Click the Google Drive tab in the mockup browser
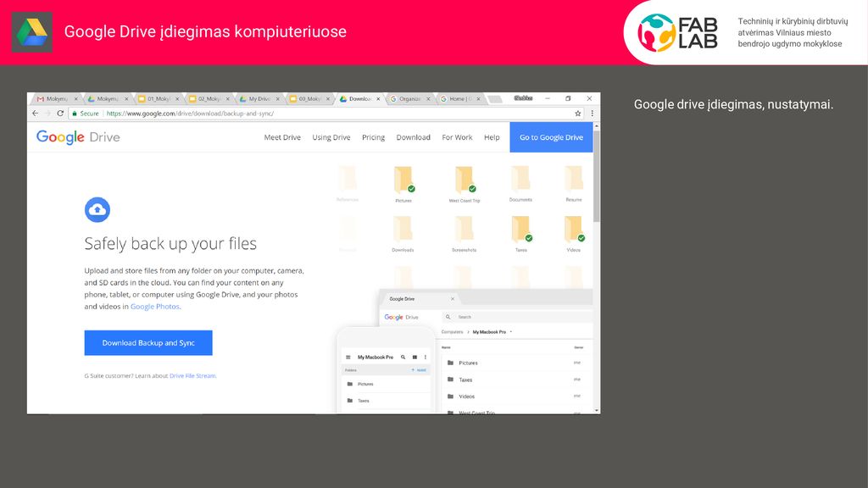This screenshot has width=868, height=488. pos(420,299)
